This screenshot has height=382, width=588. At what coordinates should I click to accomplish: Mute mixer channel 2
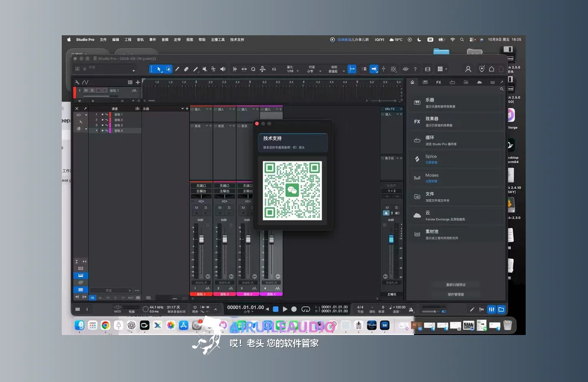220,207
